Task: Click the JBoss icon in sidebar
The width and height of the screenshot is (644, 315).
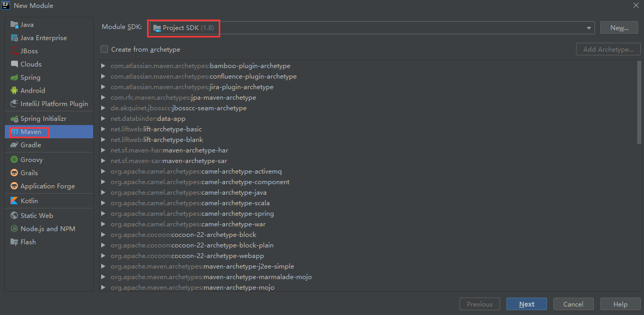Action: [x=14, y=51]
